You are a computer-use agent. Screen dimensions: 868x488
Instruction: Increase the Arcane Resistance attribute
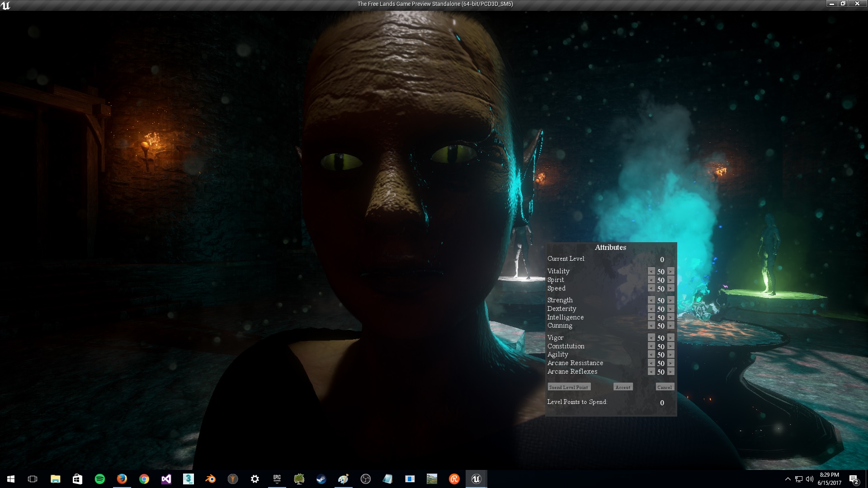click(671, 363)
